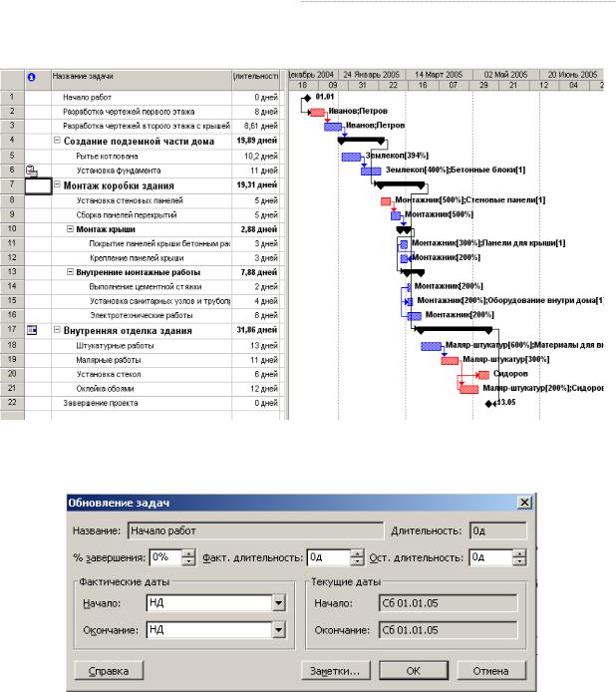
Task: Click the Gantt bar labeled Землекоп[394%]
Action: pos(351,157)
